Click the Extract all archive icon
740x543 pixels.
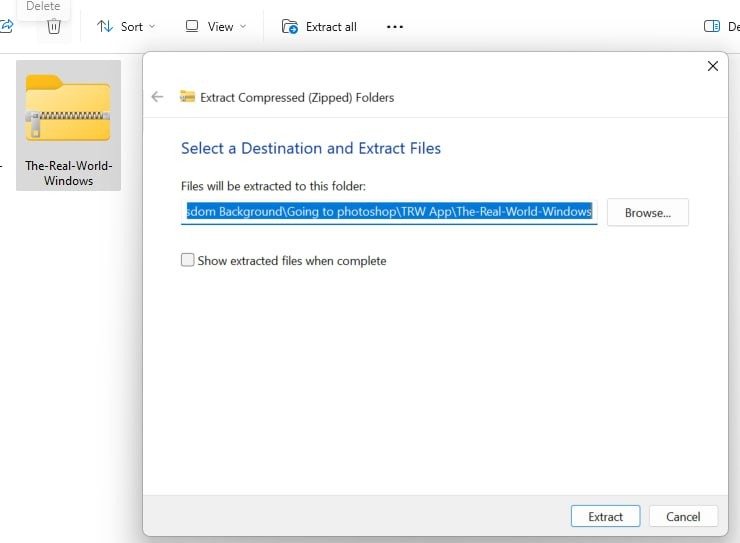click(x=290, y=27)
